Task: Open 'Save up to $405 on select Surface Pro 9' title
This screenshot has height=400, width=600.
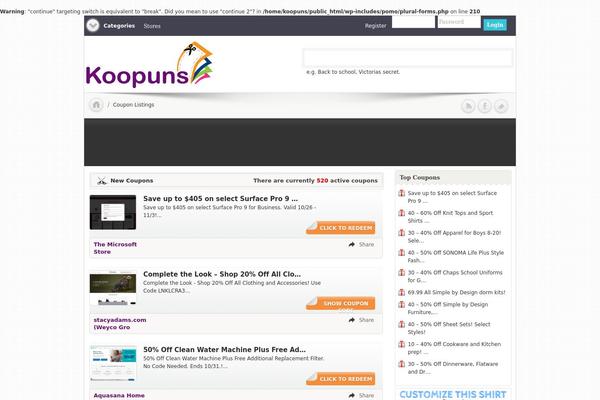Action: (x=220, y=198)
